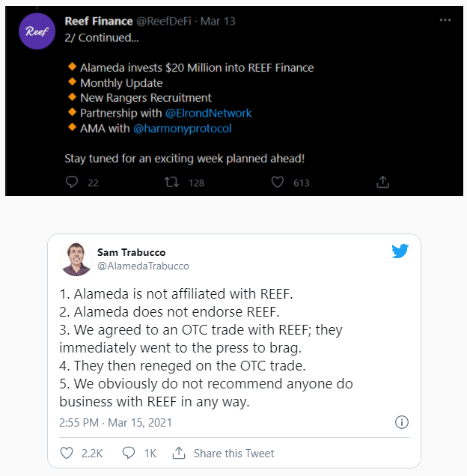This screenshot has width=467, height=476.
Task: Retweet the Reef Finance tweet
Action: (x=171, y=182)
